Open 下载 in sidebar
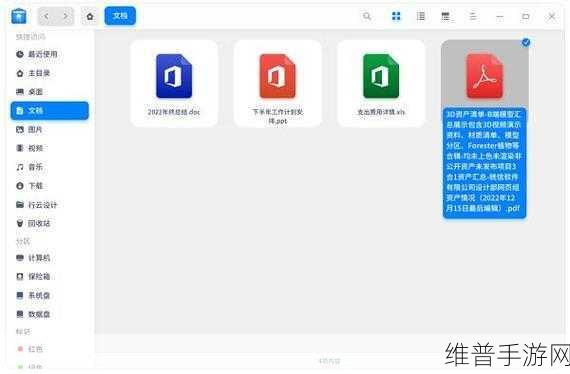570x374 pixels. (x=50, y=186)
